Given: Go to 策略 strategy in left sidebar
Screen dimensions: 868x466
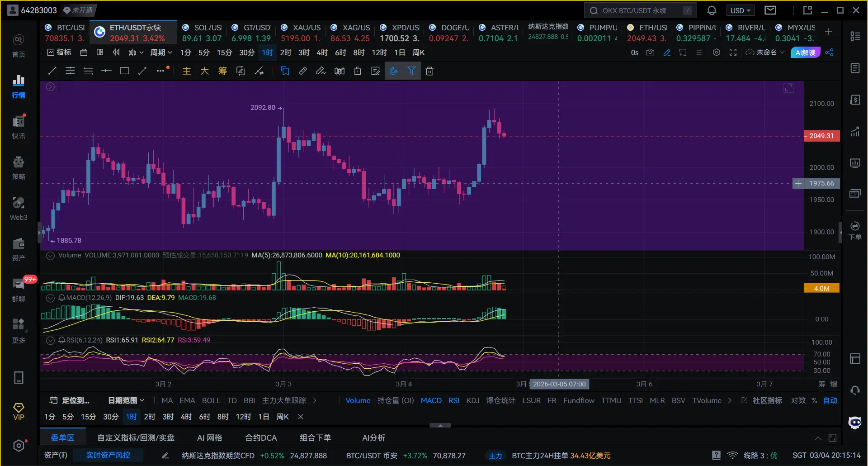Looking at the screenshot, I should click(x=19, y=168).
